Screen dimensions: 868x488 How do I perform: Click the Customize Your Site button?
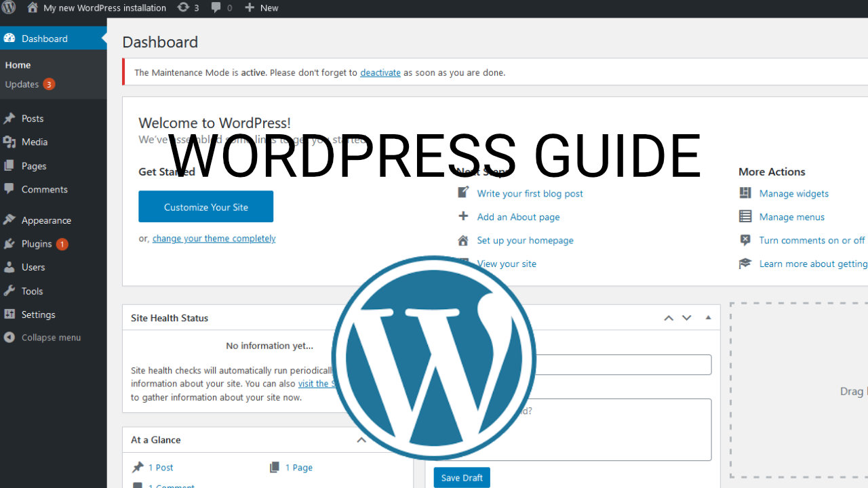coord(205,207)
